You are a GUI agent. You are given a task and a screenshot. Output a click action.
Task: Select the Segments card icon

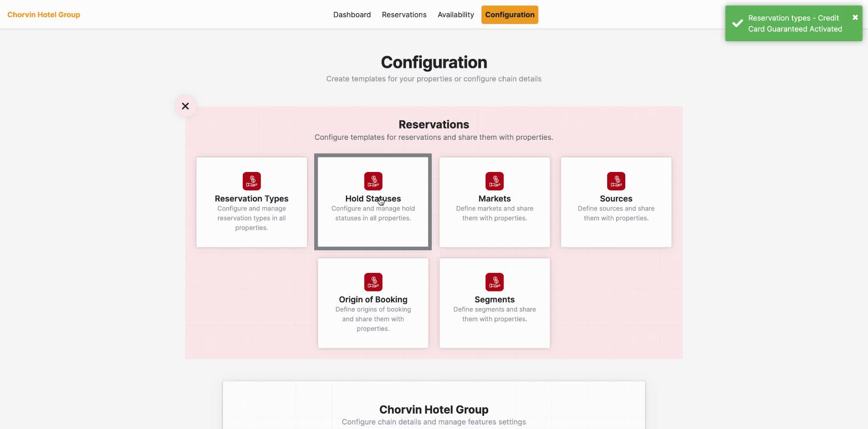494,281
